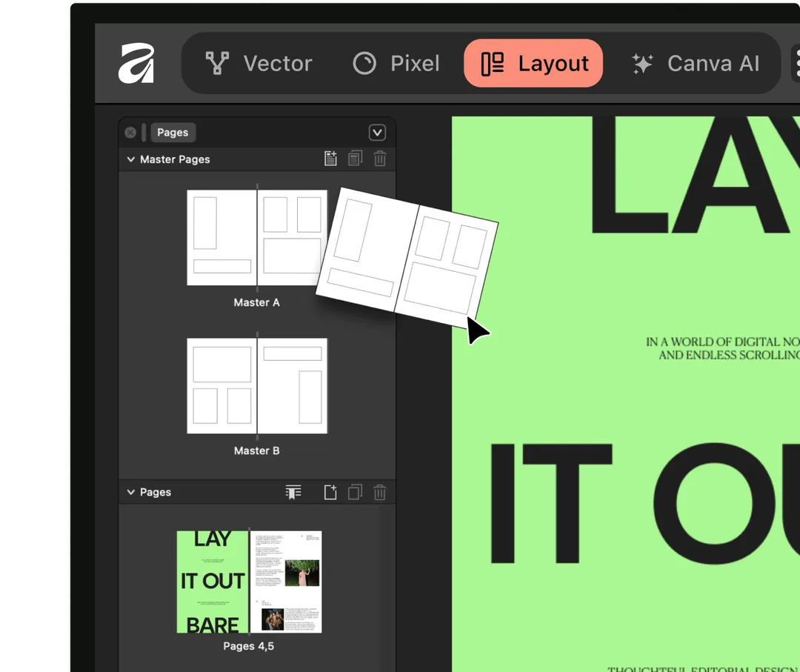
Task: Add a new master page
Action: 330,159
